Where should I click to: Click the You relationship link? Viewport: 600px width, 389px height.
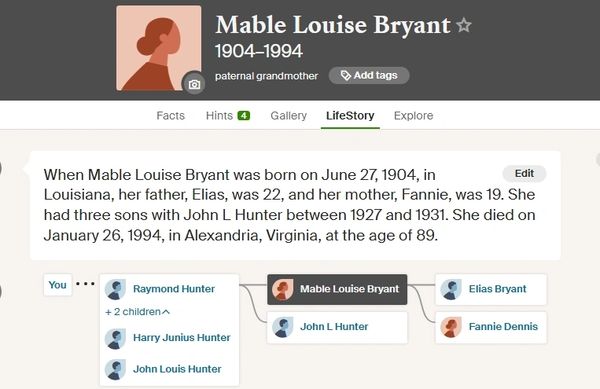(x=57, y=285)
